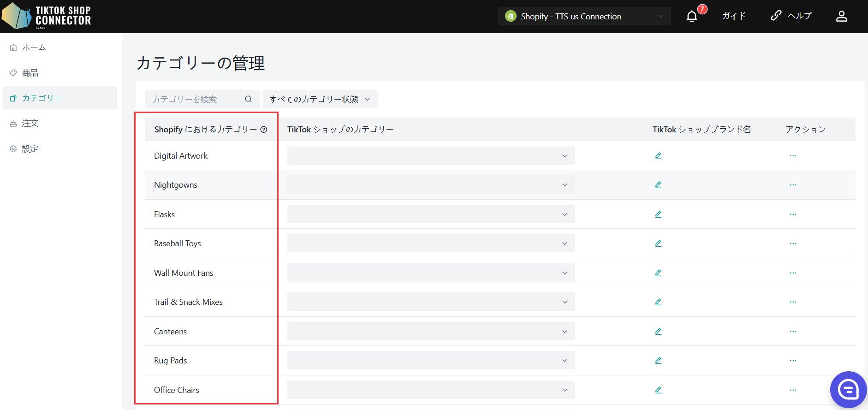Open 商品 in the sidebar
This screenshot has width=868, height=410.
click(60, 73)
